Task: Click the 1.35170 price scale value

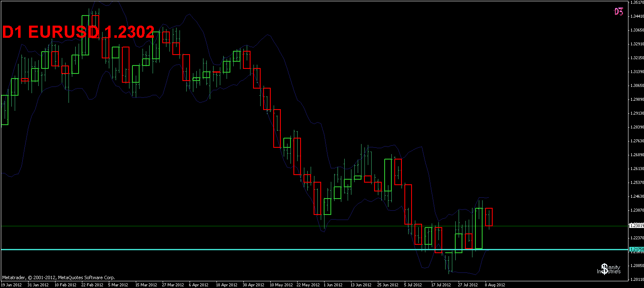Action: click(637, 3)
